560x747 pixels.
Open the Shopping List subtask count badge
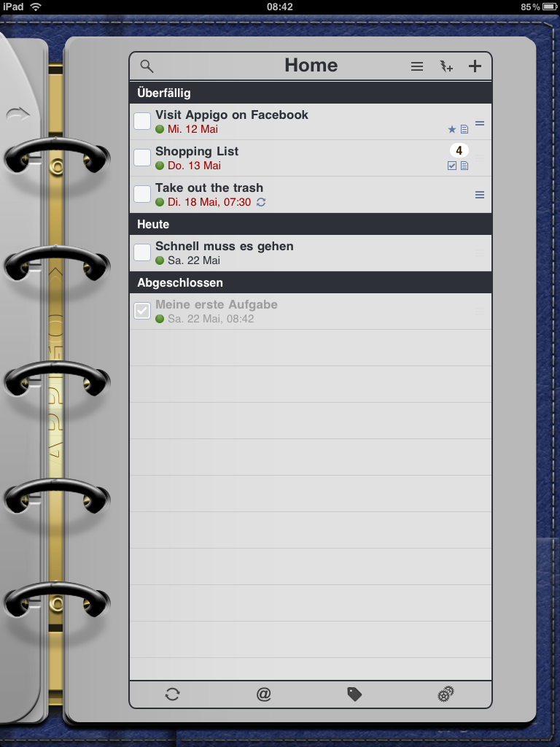click(459, 150)
